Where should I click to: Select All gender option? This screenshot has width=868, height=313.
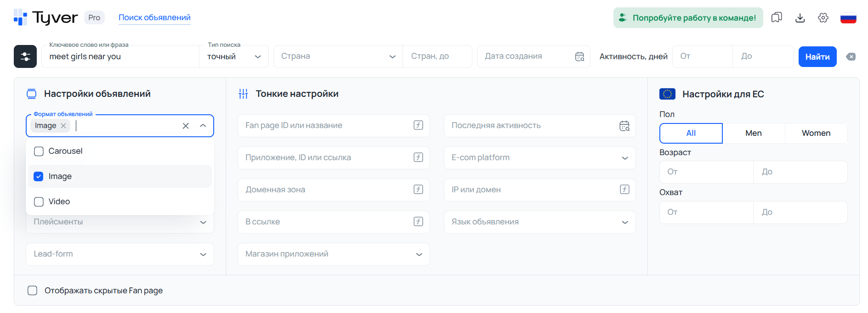(x=691, y=133)
